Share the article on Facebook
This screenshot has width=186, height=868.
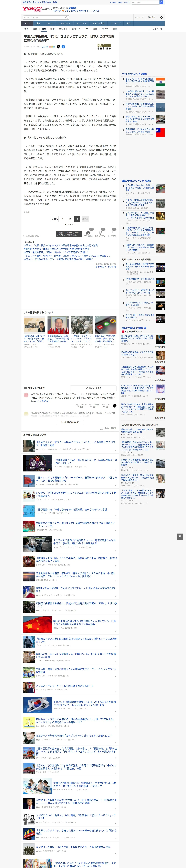(x=63, y=47)
